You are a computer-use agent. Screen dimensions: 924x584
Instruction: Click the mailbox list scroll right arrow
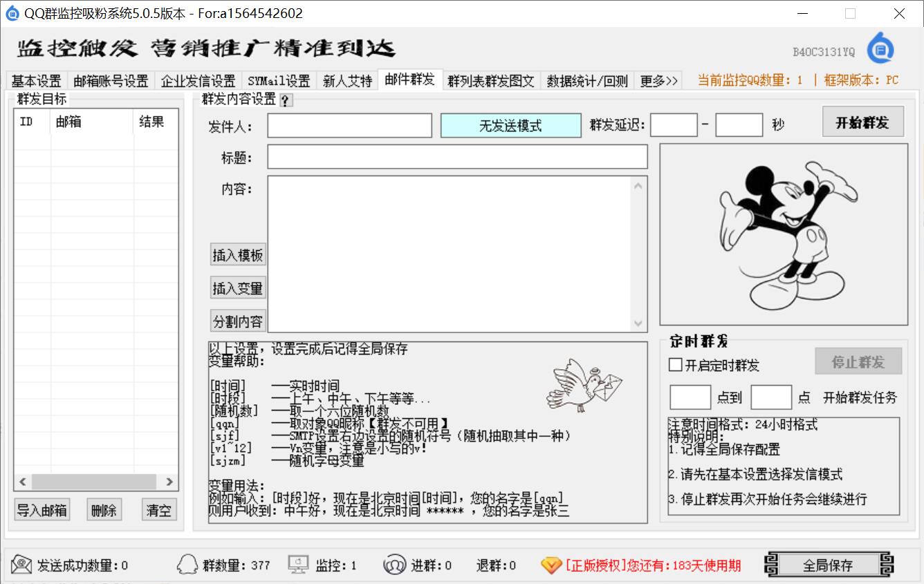[x=169, y=482]
